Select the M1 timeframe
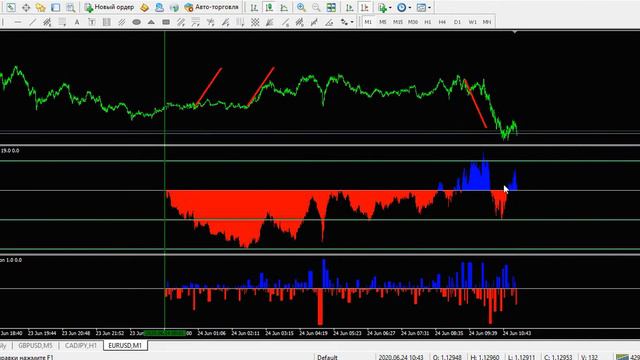This screenshot has height=360, width=640. point(368,22)
